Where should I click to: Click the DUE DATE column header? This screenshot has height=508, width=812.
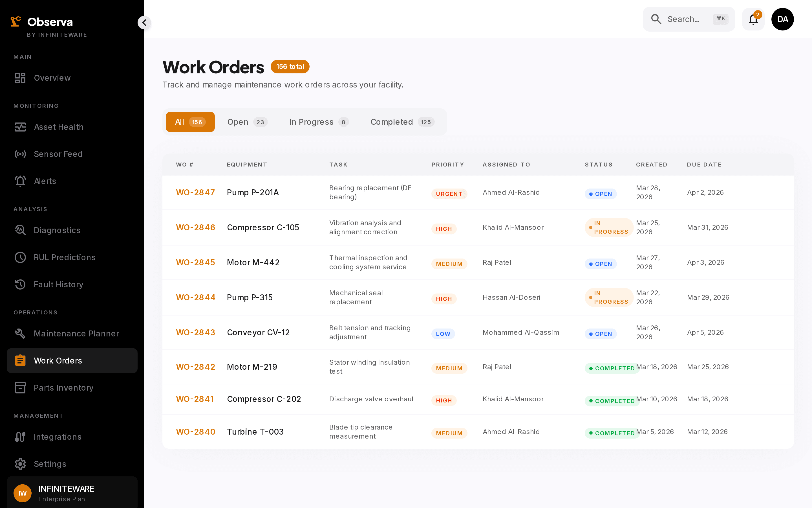click(x=704, y=165)
